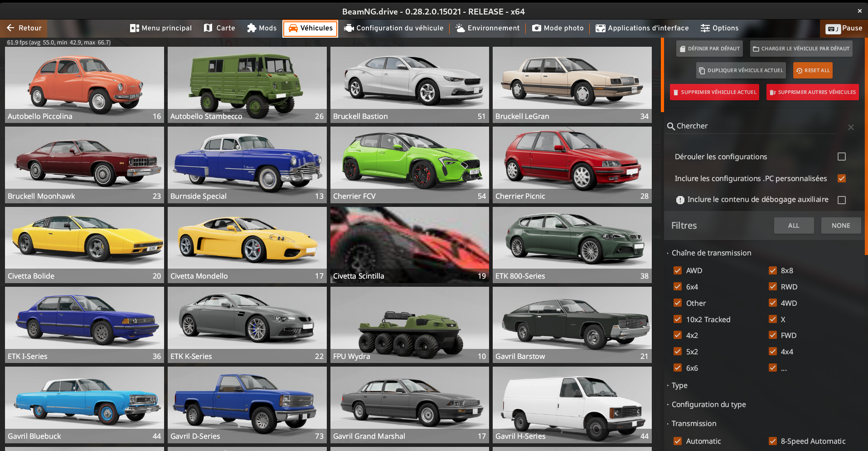Click the Mode photo camera icon
The width and height of the screenshot is (868, 451).
tap(537, 28)
